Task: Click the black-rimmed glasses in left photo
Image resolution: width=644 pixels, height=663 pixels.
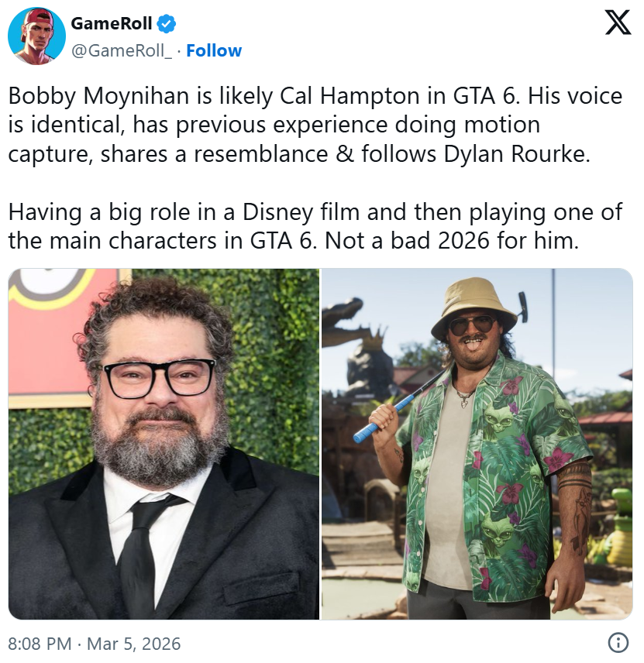Action: tap(160, 378)
